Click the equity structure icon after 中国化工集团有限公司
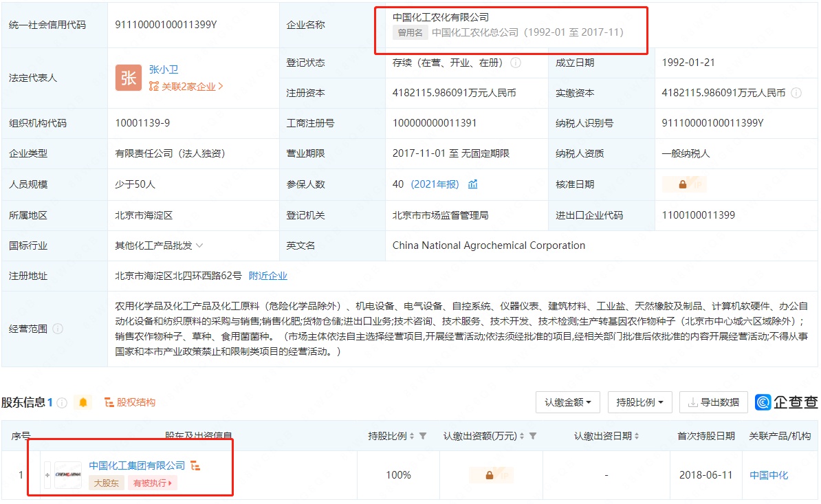 tap(195, 465)
